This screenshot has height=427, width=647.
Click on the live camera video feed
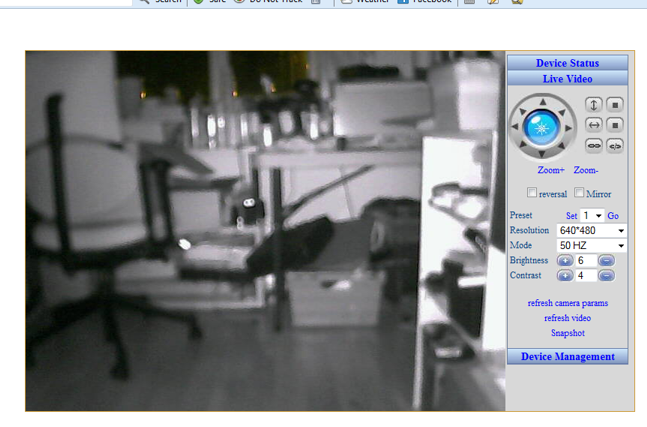click(x=265, y=231)
